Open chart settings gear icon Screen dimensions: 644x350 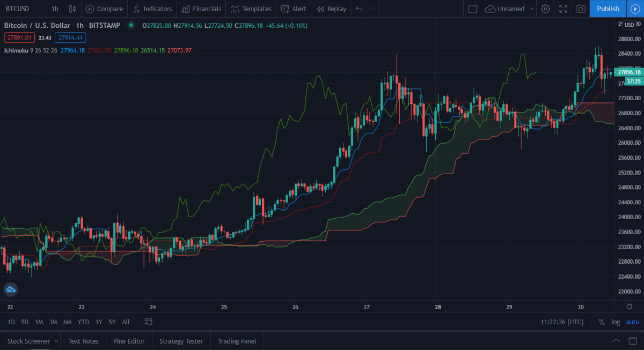pyautogui.click(x=545, y=9)
